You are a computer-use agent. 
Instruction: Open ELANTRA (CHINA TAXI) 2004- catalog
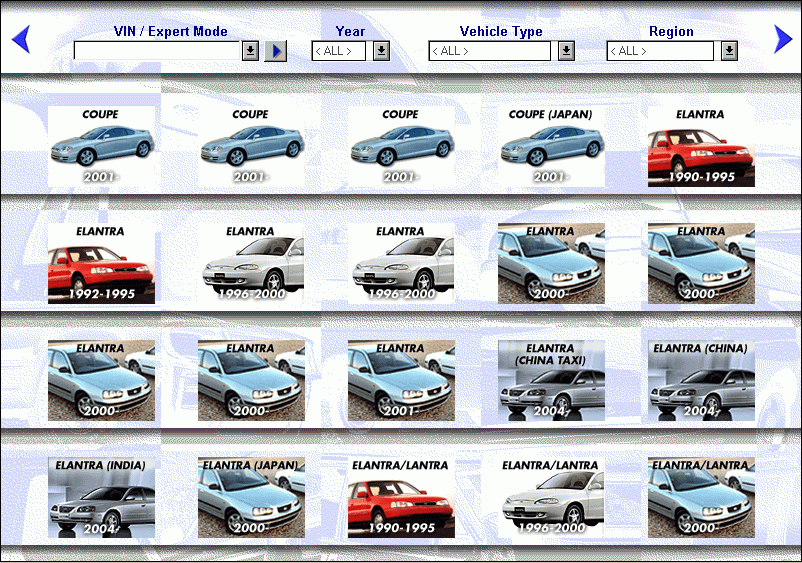click(x=551, y=380)
